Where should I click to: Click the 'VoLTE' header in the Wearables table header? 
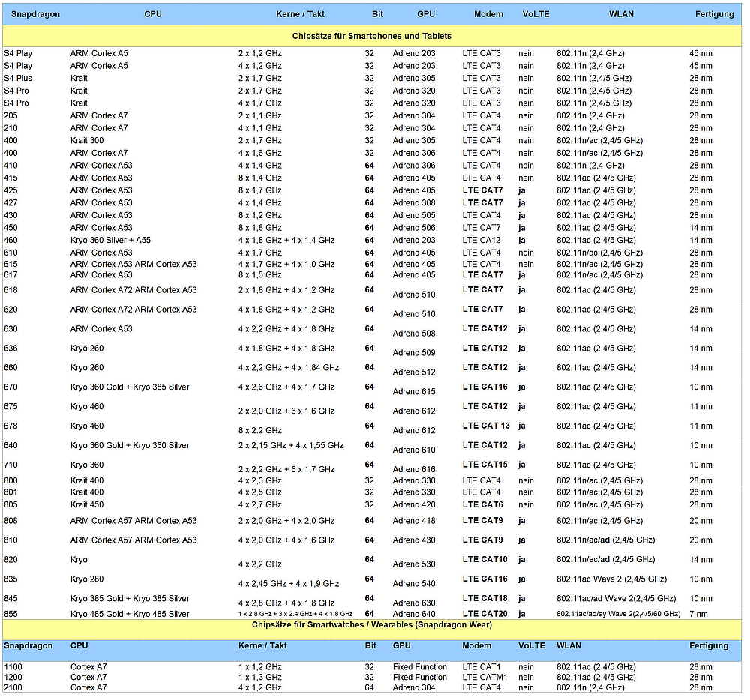tap(532, 645)
